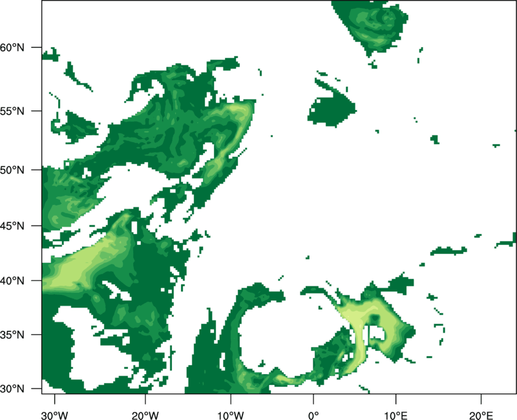This screenshot has height=420, width=517.
Task: Click the 60°N latitude label
Action: click(x=12, y=48)
